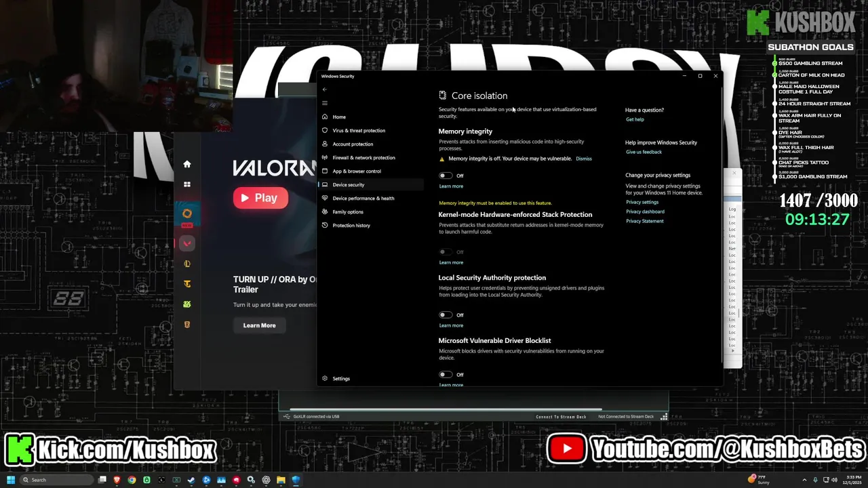Open the weather widget showing Sunny
Screen dimensions: 868x488
pyautogui.click(x=759, y=480)
